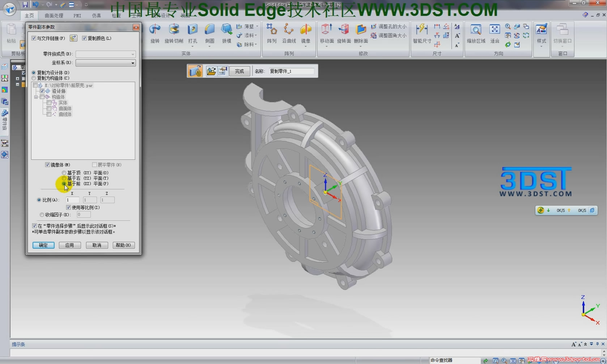
Task: Select mirror about Top (XY) plane radio
Action: point(64,173)
